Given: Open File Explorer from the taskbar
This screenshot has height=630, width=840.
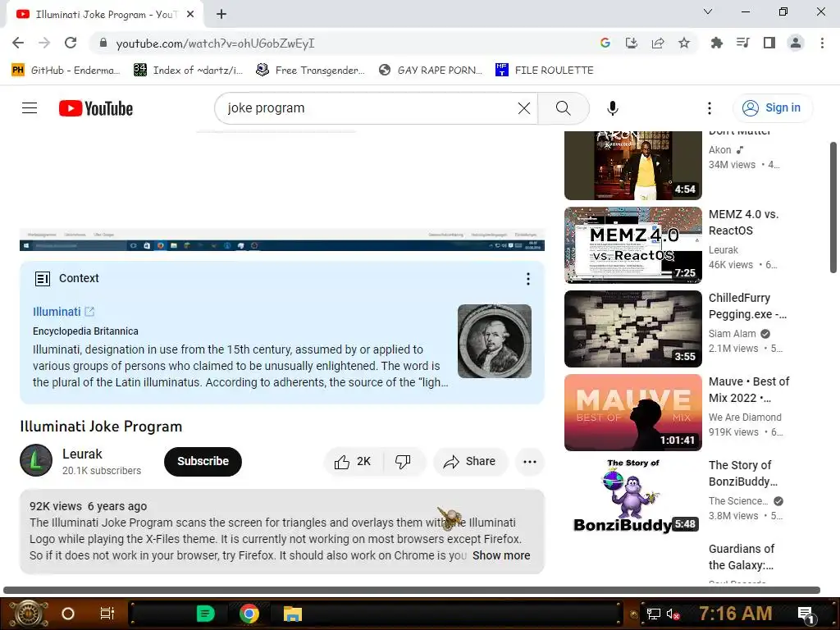Looking at the screenshot, I should pos(293,614).
